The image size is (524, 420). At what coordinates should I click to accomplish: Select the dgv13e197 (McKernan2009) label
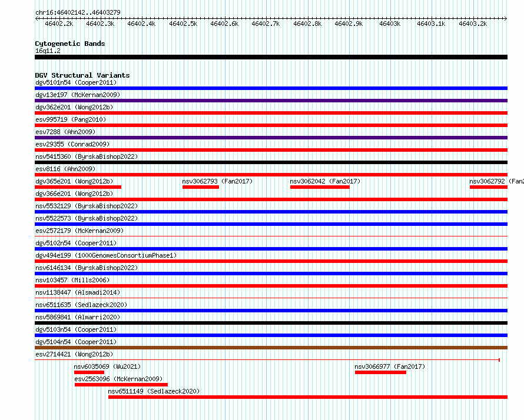[x=78, y=95]
